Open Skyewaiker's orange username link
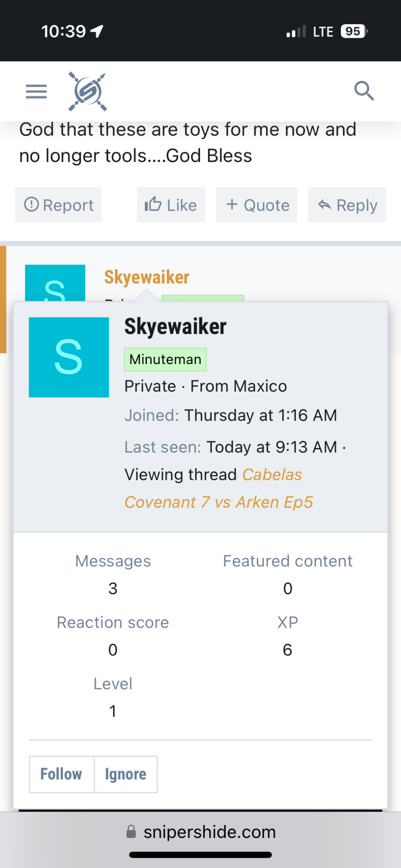Screen dimensions: 401x868 point(147,277)
